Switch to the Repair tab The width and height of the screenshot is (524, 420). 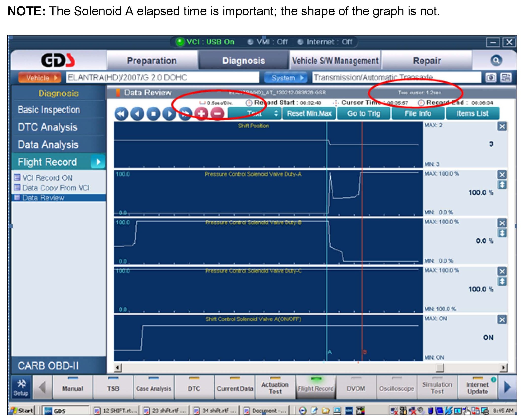[x=427, y=61]
